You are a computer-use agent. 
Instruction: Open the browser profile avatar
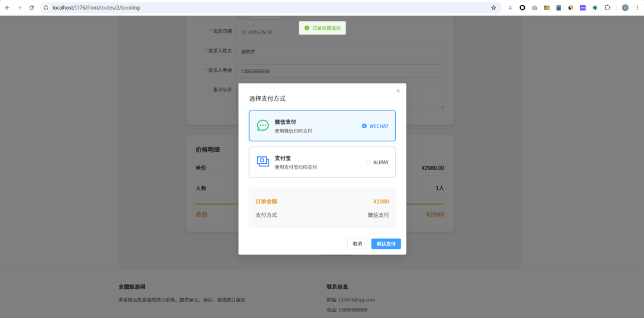click(625, 7)
